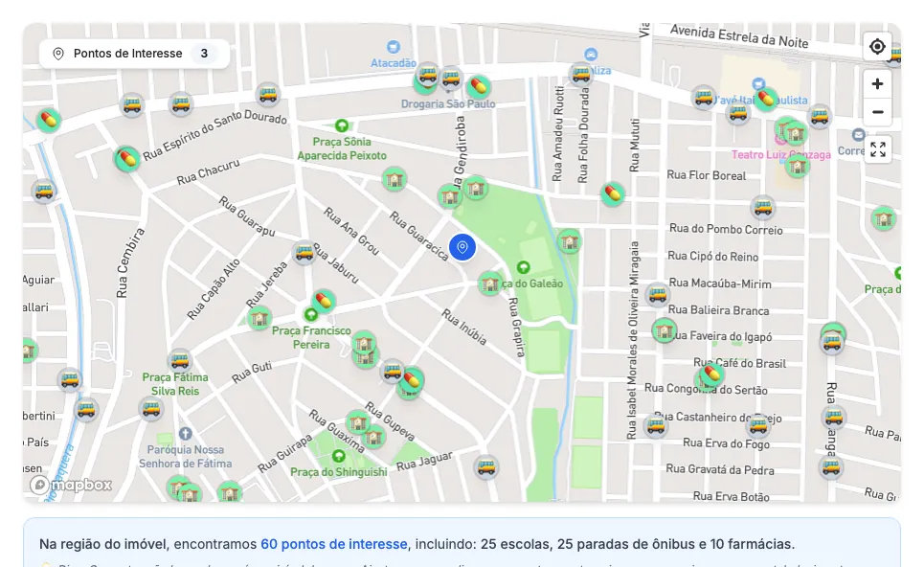Select pharmacy marker near Rua Flor Boreal

(613, 193)
